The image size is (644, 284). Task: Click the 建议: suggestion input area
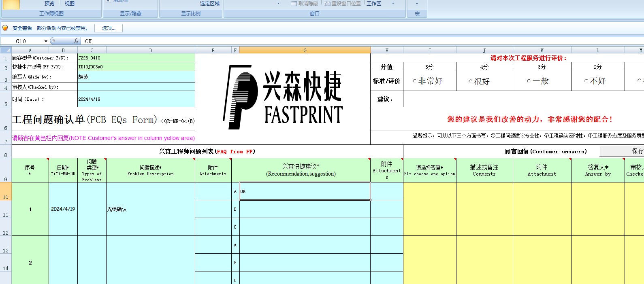[x=523, y=99]
